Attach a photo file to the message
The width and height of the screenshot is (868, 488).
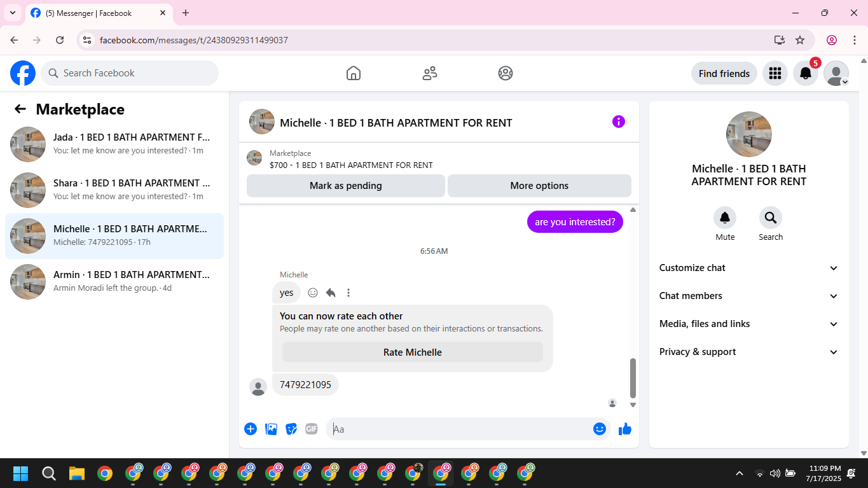click(x=272, y=429)
